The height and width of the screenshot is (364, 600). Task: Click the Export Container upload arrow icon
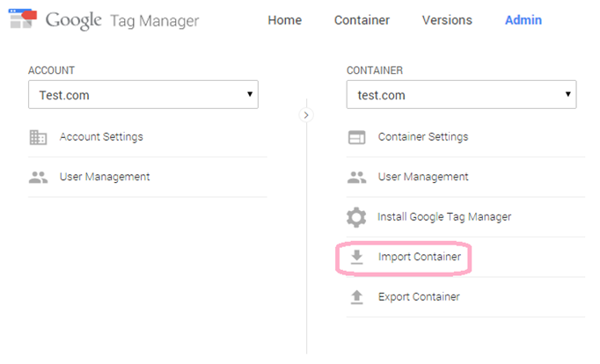coord(356,297)
